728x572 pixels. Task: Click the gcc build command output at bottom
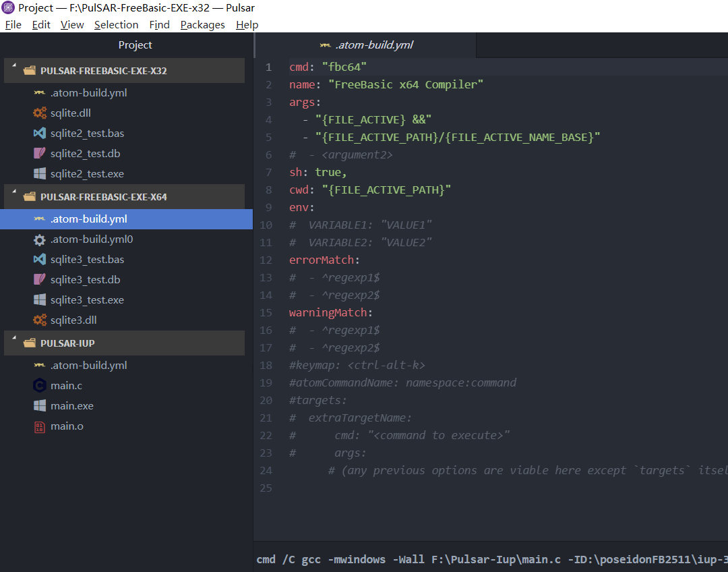[x=491, y=559]
